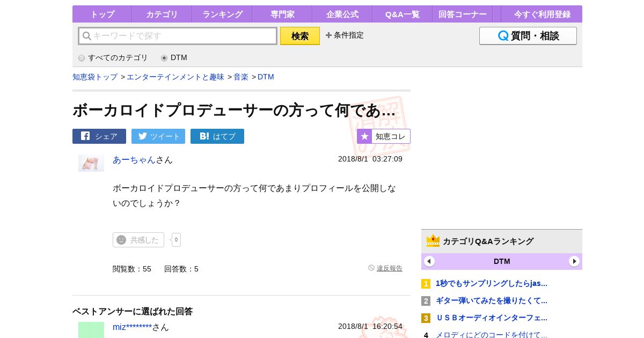This screenshot has height=338, width=644.
Task: Click the 2018/8/1 03:27:09 timestamp
Action: point(370,159)
